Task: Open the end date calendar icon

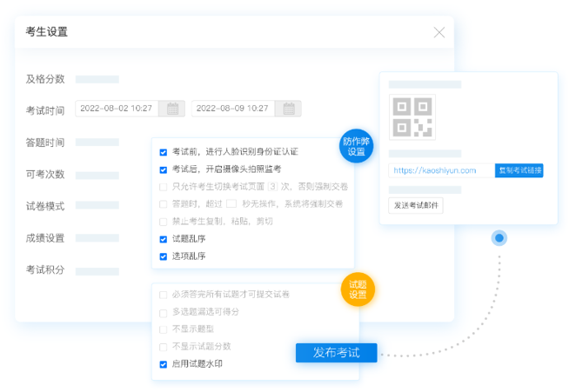Action: [289, 109]
